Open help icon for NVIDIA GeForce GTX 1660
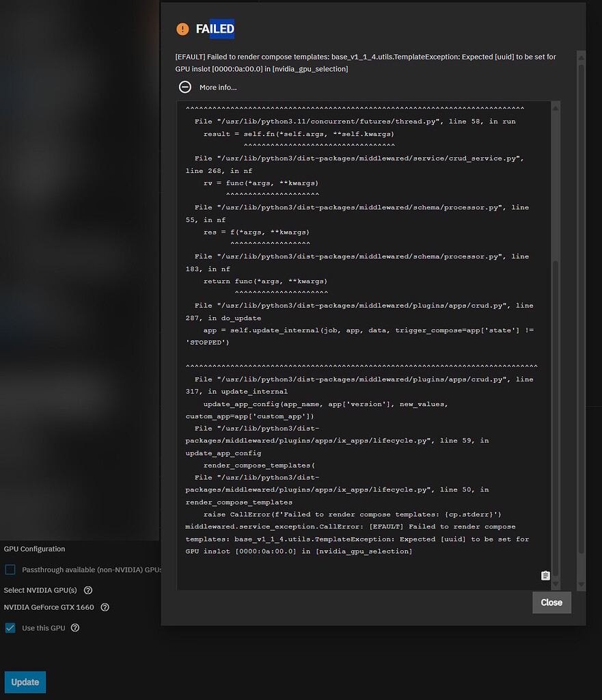The height and width of the screenshot is (700, 602). (x=105, y=607)
